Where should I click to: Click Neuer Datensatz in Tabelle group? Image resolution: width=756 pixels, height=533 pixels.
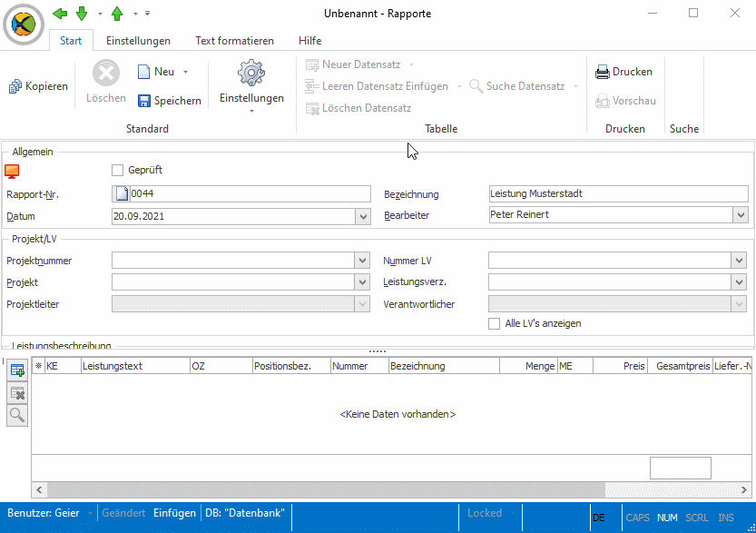click(353, 64)
